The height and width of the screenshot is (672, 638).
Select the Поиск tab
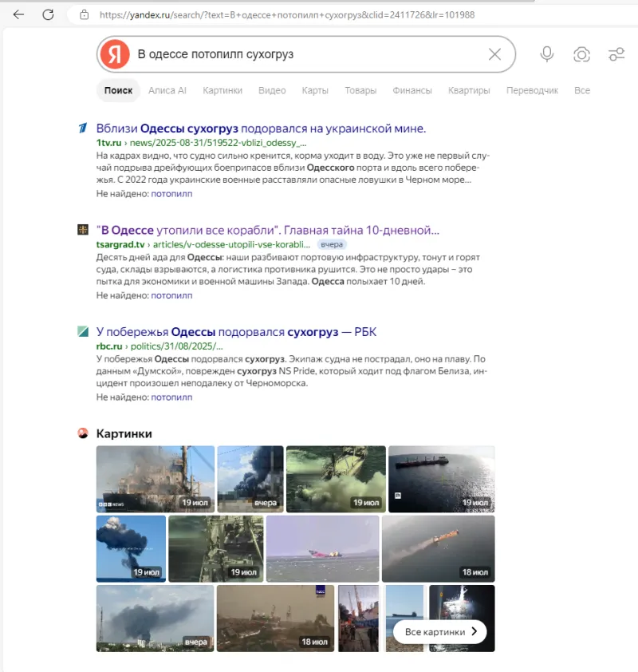118,90
